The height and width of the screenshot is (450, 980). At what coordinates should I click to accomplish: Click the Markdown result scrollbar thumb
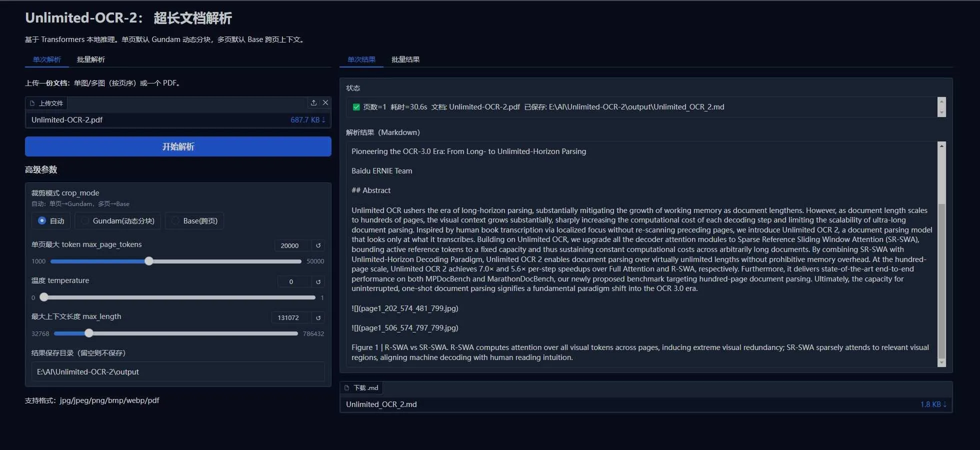coord(942,280)
